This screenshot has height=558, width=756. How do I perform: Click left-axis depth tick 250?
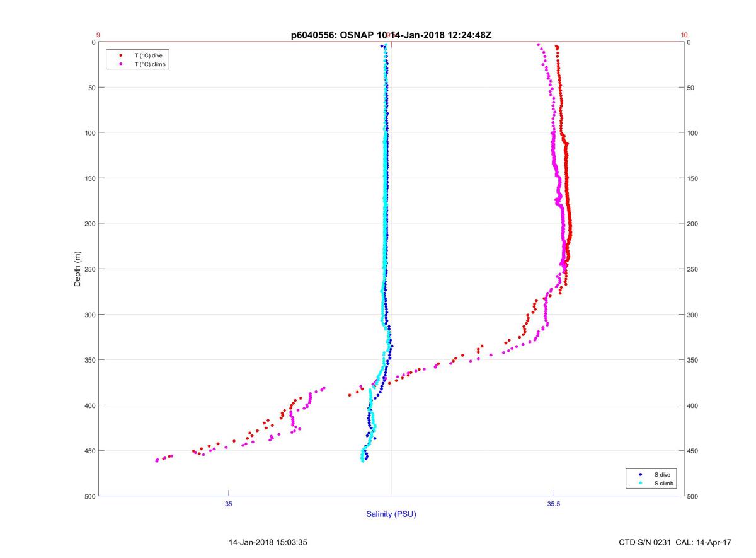(x=89, y=269)
